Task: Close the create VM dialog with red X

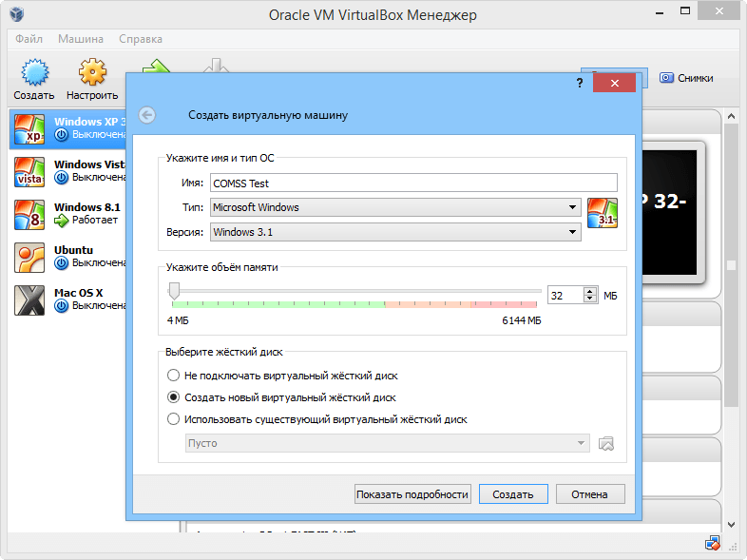Action: pyautogui.click(x=615, y=83)
